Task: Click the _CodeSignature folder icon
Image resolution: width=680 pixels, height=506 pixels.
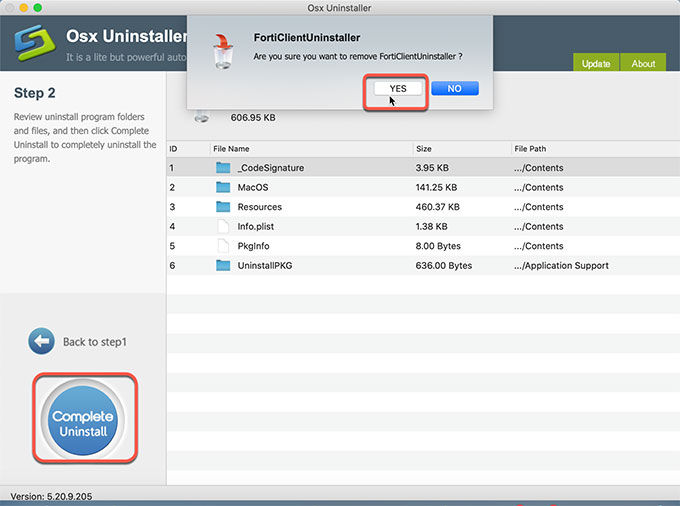Action: 223,168
